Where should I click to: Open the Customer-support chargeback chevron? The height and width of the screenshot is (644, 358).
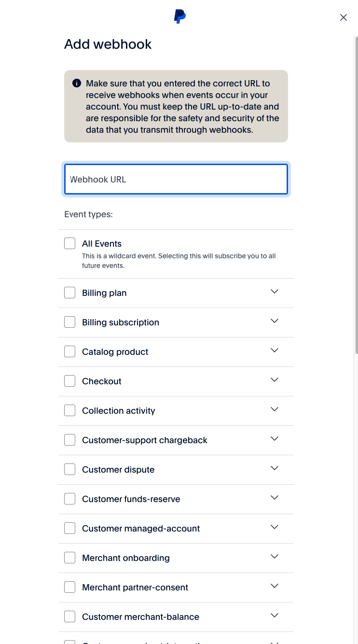(x=275, y=439)
